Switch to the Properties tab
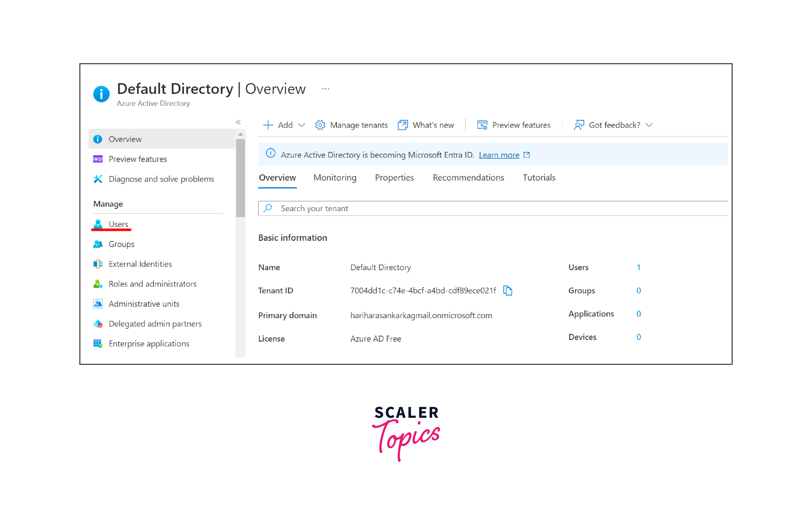 [x=394, y=178]
